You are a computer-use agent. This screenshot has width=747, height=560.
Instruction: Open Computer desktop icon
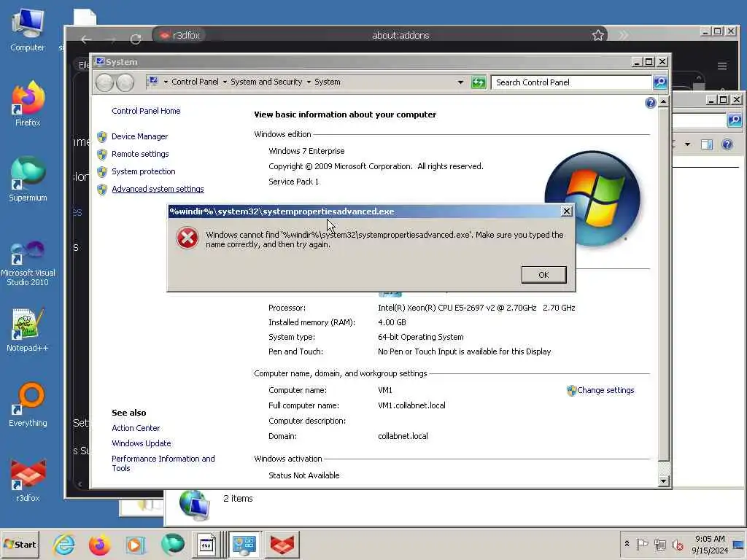27,30
